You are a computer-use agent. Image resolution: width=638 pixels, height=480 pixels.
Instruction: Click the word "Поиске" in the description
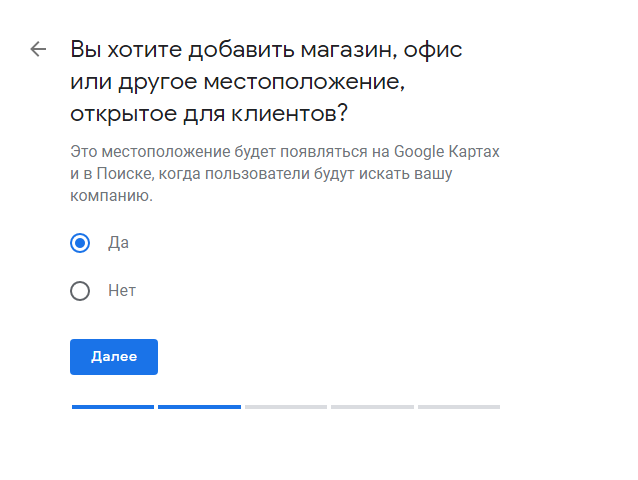[120, 174]
